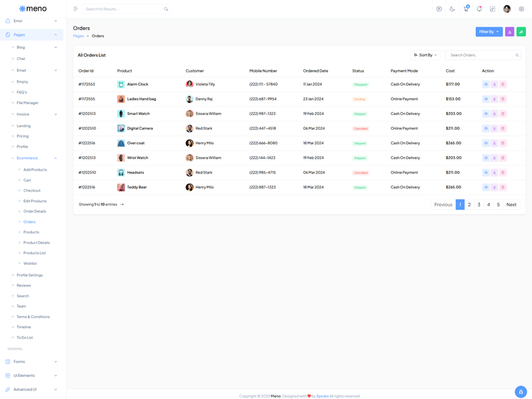Click the Search Orders input field
The width and height of the screenshot is (532, 399).
coord(481,55)
